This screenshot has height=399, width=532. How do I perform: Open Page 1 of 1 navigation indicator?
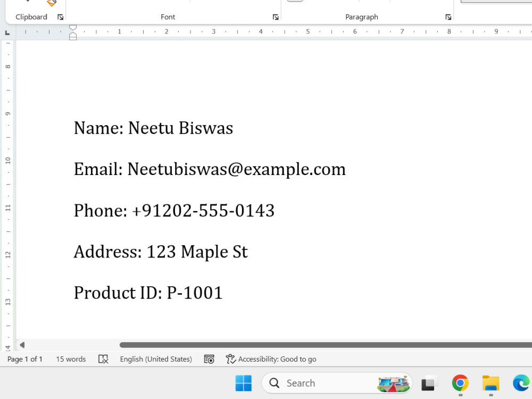(25, 359)
